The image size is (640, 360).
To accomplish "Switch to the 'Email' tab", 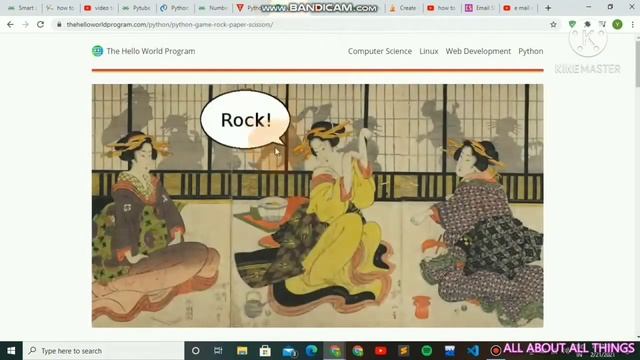I will pyautogui.click(x=480, y=8).
